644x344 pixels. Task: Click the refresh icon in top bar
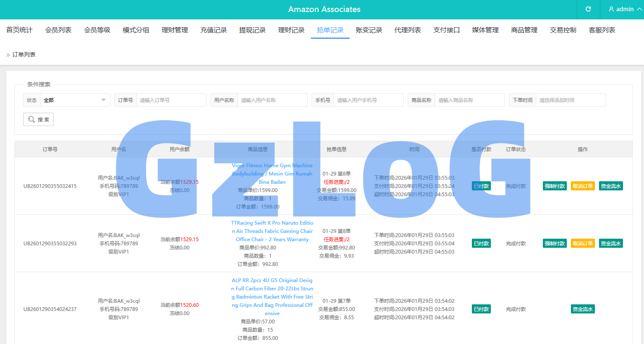tap(588, 9)
